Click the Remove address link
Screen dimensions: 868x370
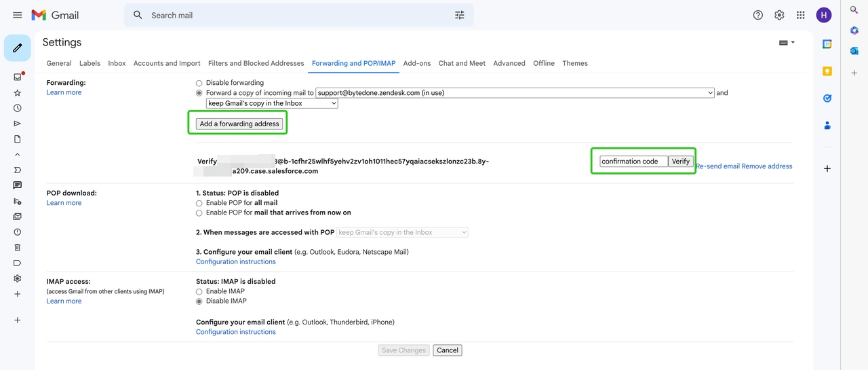pyautogui.click(x=766, y=166)
